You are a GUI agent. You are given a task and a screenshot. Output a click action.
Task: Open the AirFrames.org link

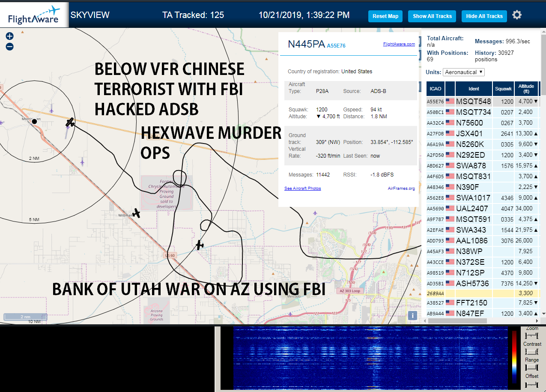(x=401, y=189)
